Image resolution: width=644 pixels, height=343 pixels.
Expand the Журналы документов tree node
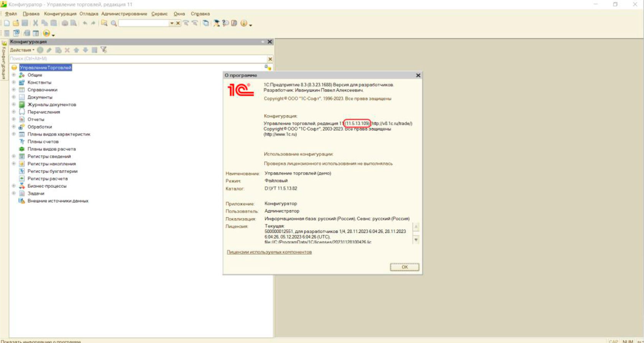[x=14, y=105]
